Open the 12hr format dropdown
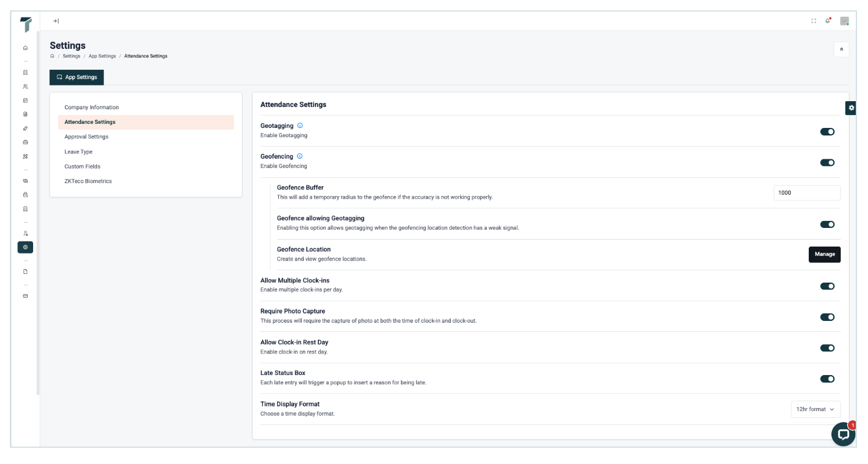Viewport: 868px width, 464px height. (815, 409)
